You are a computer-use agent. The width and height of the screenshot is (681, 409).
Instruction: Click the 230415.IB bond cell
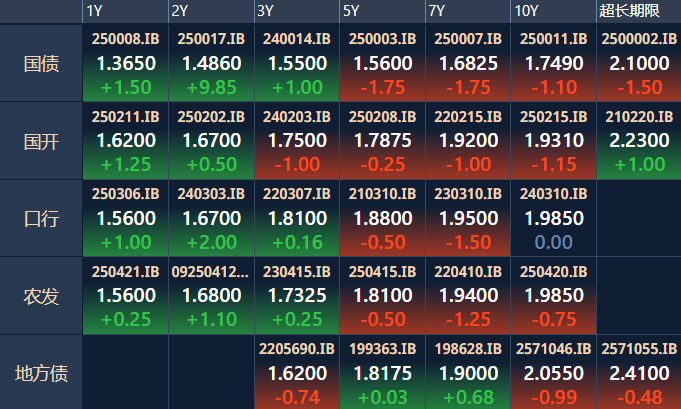click(296, 295)
